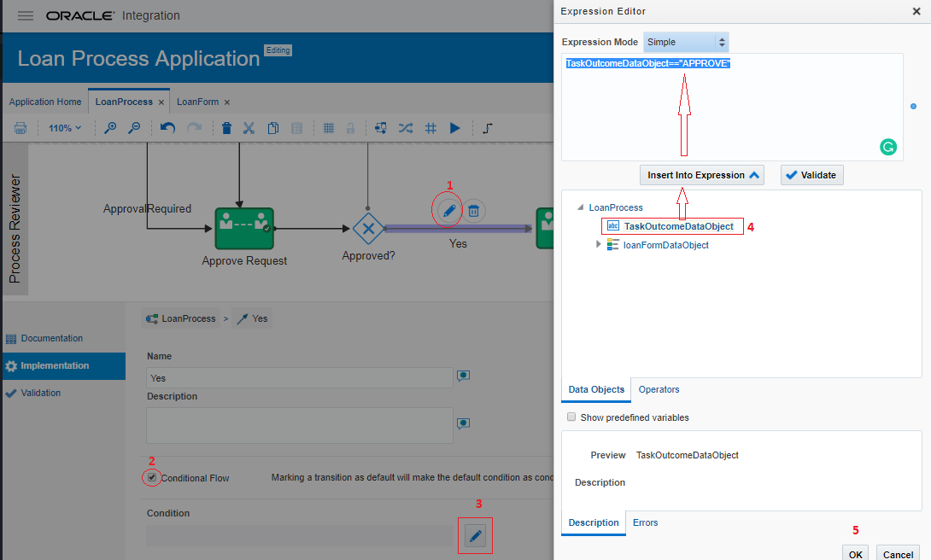Click the Condition input field
The height and width of the screenshot is (560, 931).
(299, 536)
